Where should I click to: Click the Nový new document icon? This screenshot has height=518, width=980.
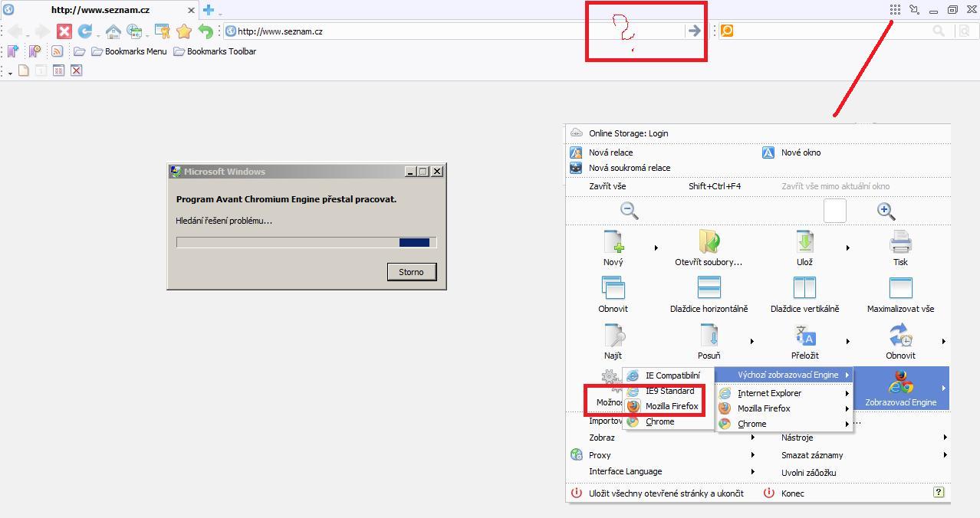pos(613,242)
